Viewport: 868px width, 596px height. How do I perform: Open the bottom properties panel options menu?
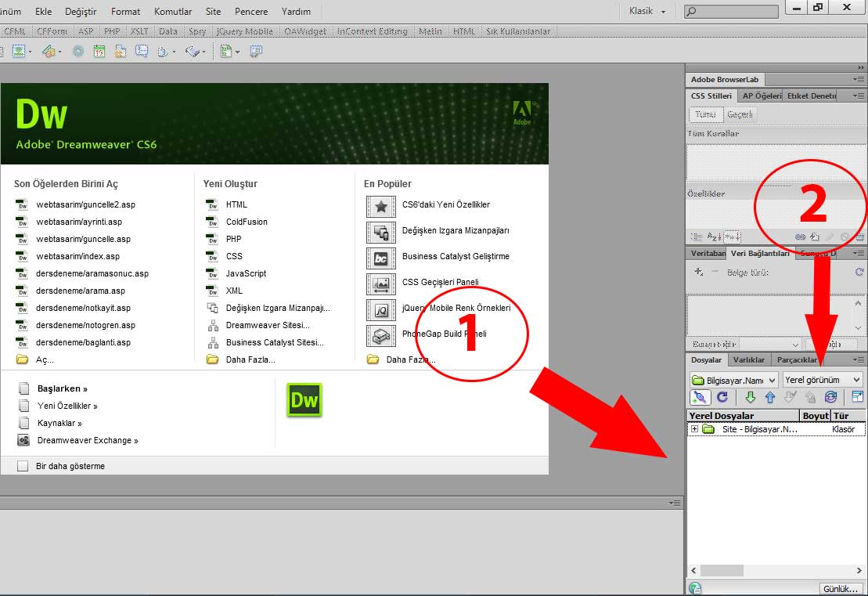click(x=674, y=503)
